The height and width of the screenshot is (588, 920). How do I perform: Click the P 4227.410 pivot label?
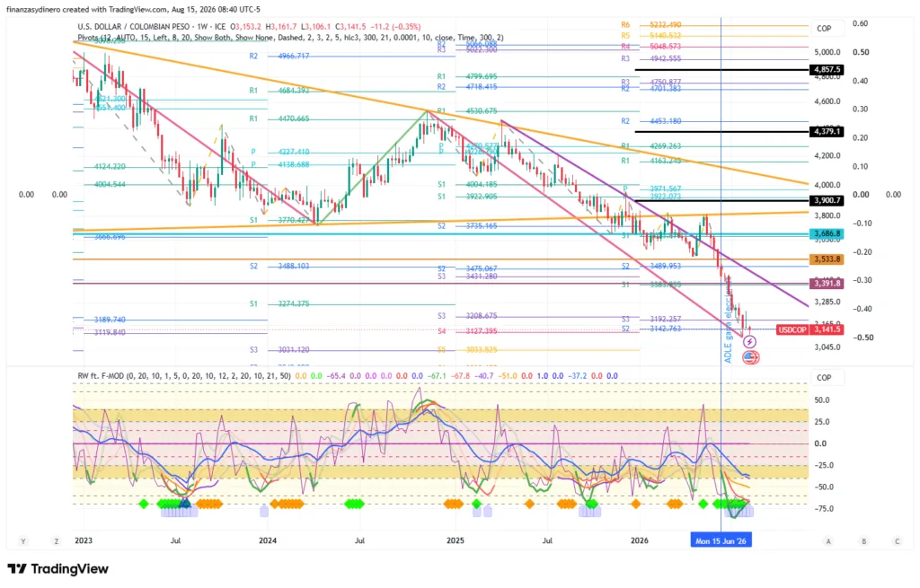(x=280, y=152)
